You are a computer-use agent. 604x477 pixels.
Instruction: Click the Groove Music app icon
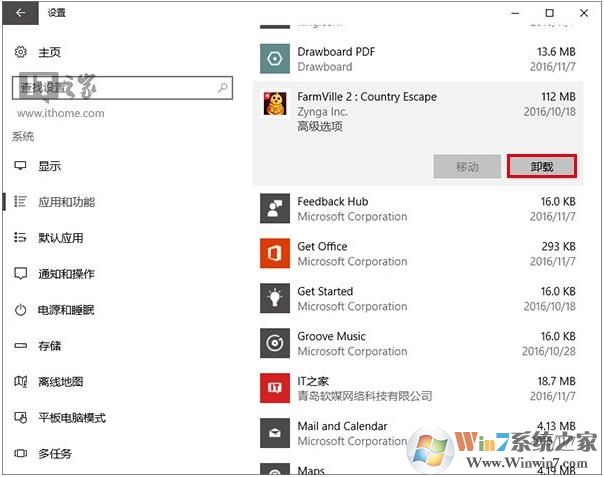(275, 343)
